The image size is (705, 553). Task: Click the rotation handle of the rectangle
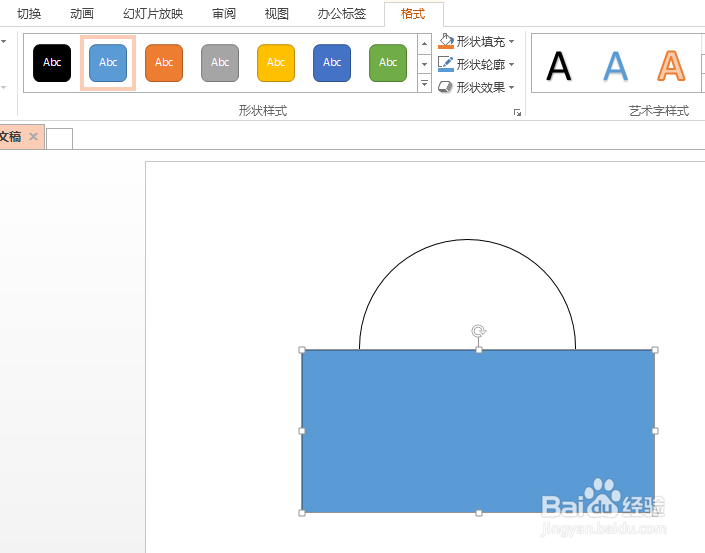478,331
